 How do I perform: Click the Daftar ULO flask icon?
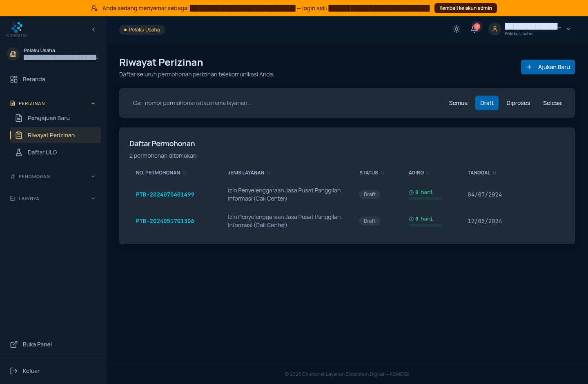(19, 152)
